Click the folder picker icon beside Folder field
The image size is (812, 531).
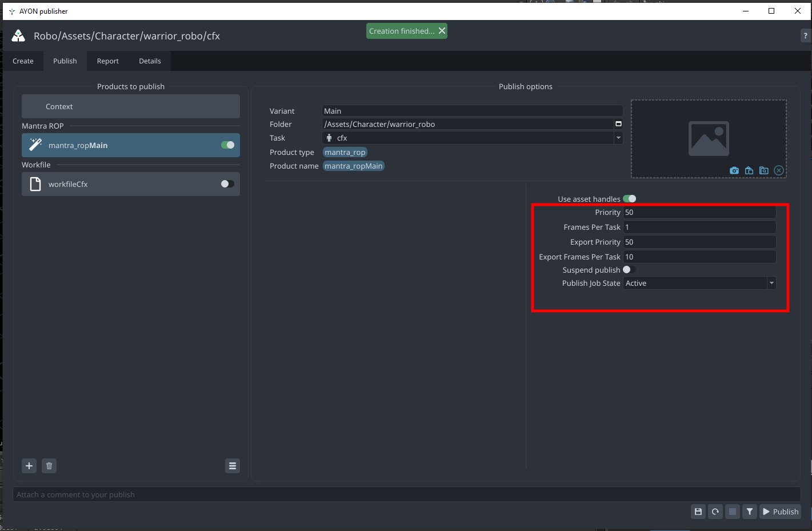pos(618,124)
